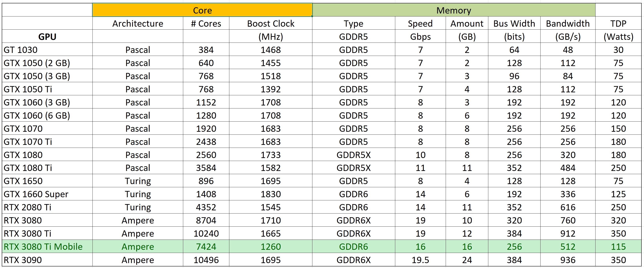Click the Architecture column header

(137, 24)
